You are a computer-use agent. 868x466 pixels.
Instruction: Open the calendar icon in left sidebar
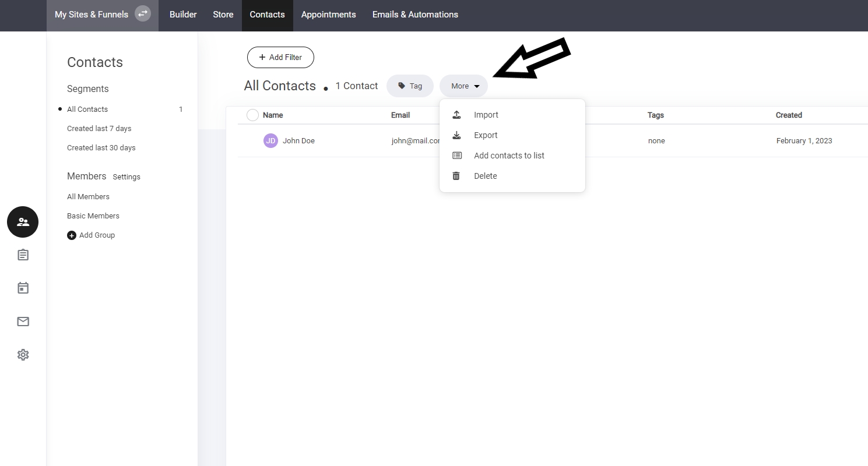click(x=23, y=288)
